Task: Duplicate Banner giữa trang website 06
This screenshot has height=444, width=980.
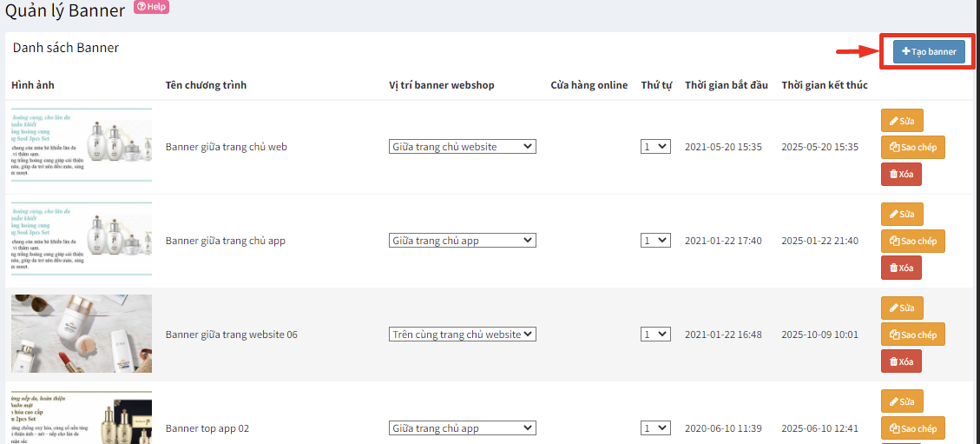Action: pos(912,335)
